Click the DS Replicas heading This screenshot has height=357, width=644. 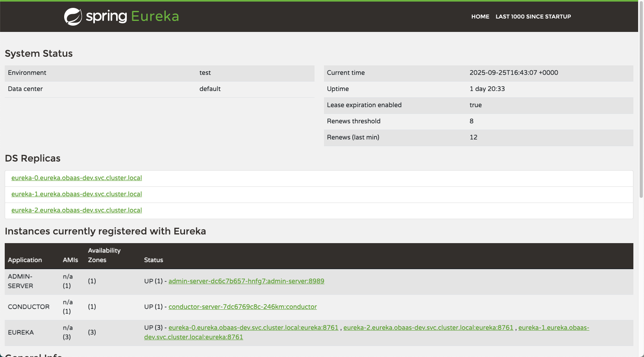tap(33, 158)
